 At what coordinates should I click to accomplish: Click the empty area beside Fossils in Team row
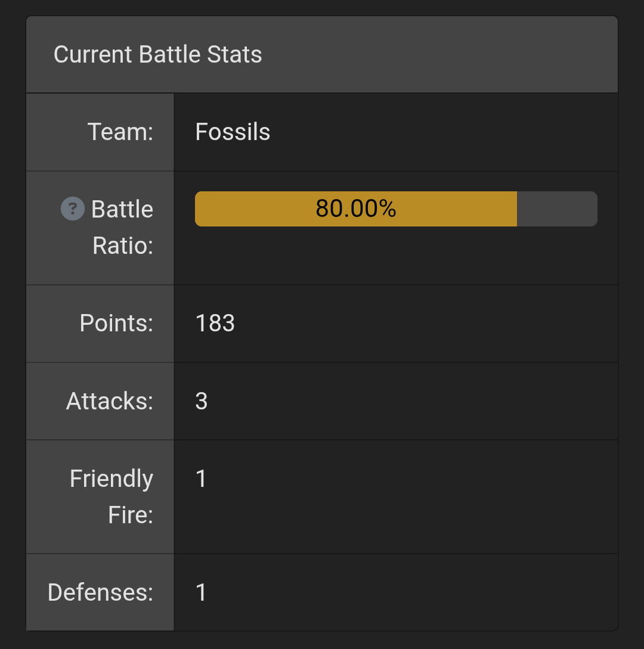[x=443, y=132]
